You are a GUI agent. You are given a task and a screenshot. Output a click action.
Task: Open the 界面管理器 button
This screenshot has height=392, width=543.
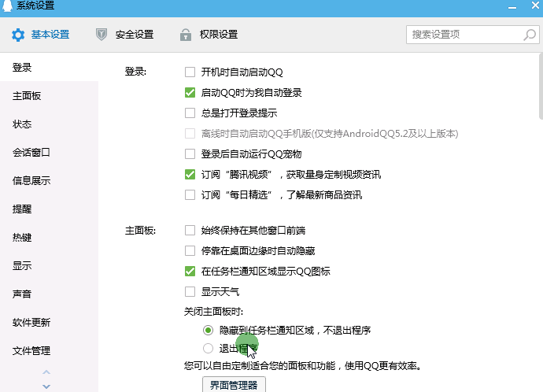point(234,385)
